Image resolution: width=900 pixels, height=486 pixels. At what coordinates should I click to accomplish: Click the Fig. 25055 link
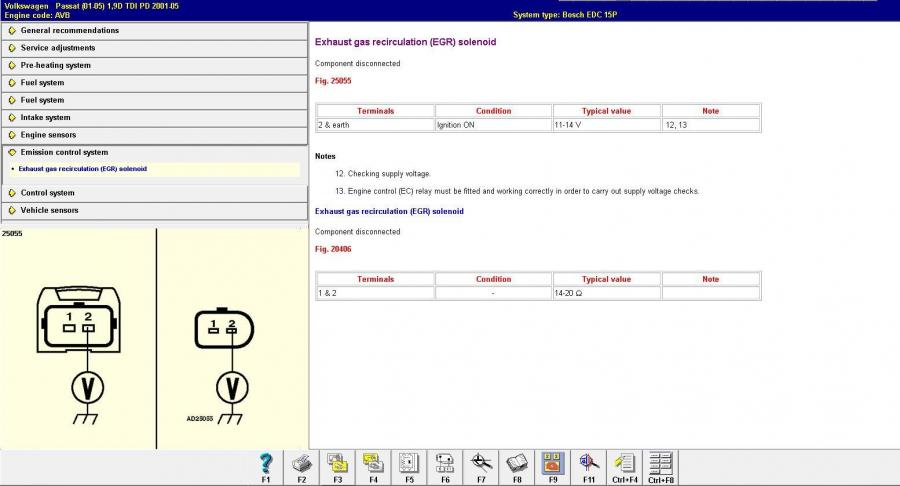pos(333,80)
